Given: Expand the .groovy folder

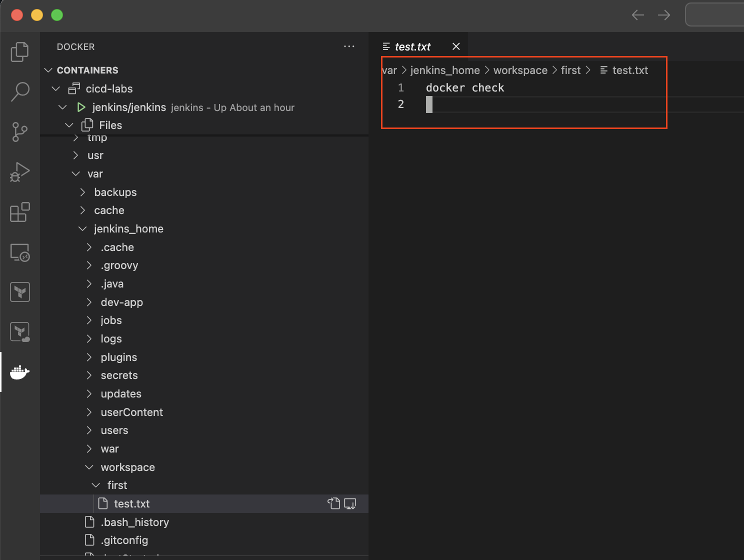Looking at the screenshot, I should (89, 265).
